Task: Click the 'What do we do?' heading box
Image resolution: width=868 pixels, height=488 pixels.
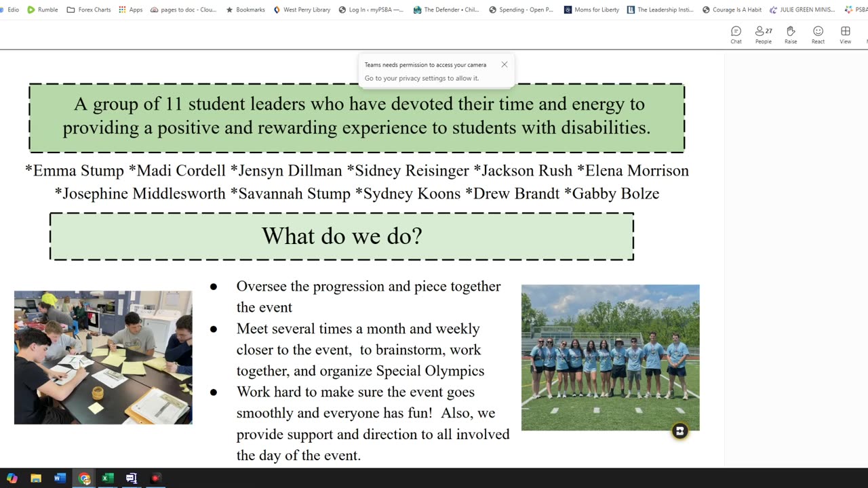Action: (342, 236)
